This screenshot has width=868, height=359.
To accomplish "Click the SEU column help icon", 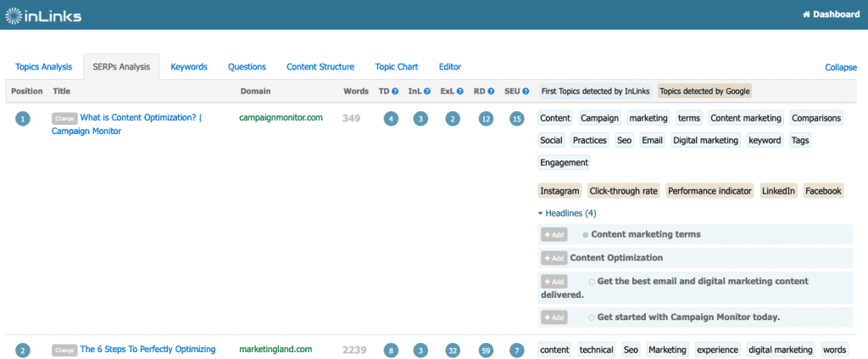I will [x=526, y=92].
